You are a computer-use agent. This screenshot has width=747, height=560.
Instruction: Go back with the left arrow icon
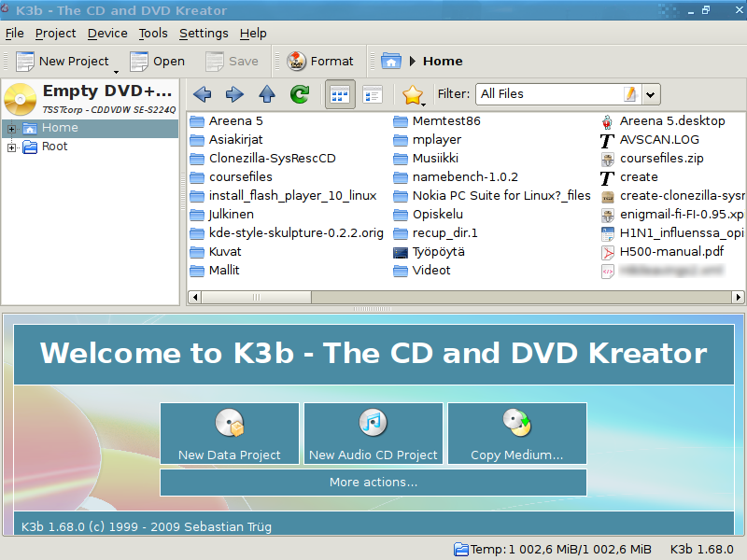click(203, 94)
